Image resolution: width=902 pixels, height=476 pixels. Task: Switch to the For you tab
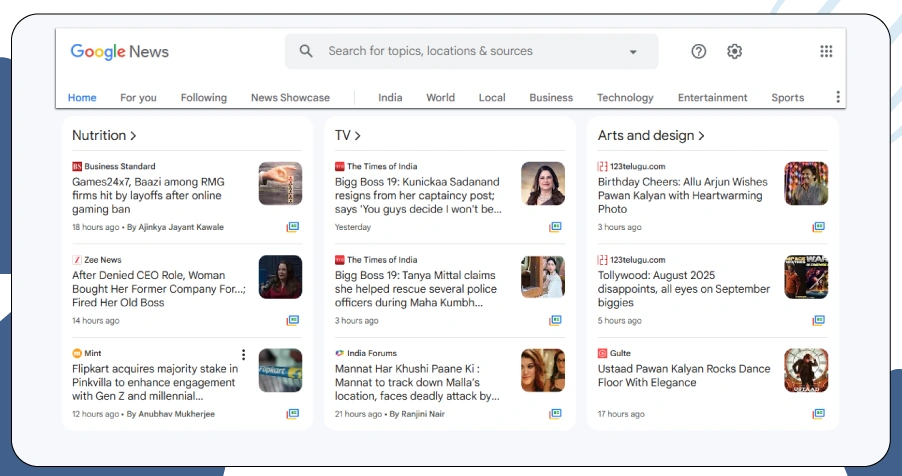[x=138, y=97]
